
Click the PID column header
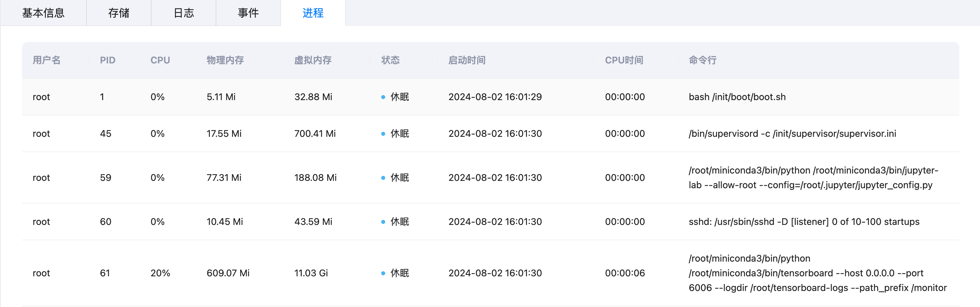point(108,60)
